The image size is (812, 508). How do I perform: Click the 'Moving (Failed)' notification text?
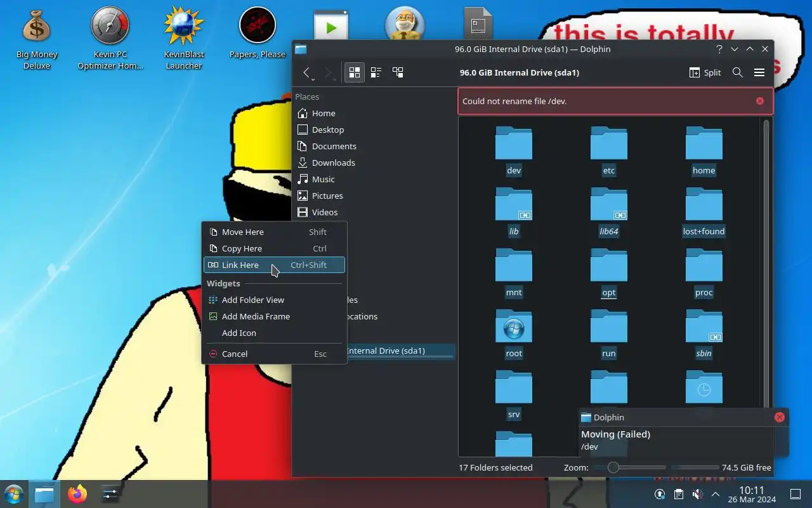coord(615,434)
